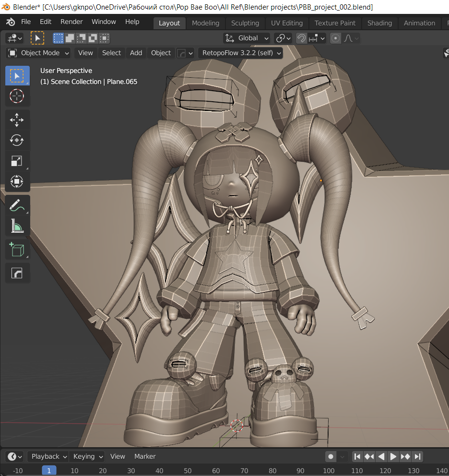The width and height of the screenshot is (449, 476).
Task: Activate the 3D Cursor tool
Action: (17, 96)
